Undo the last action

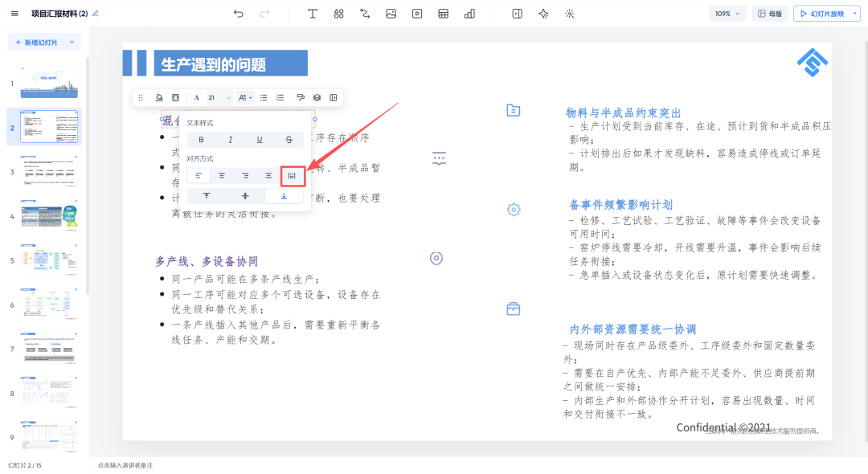[x=239, y=14]
